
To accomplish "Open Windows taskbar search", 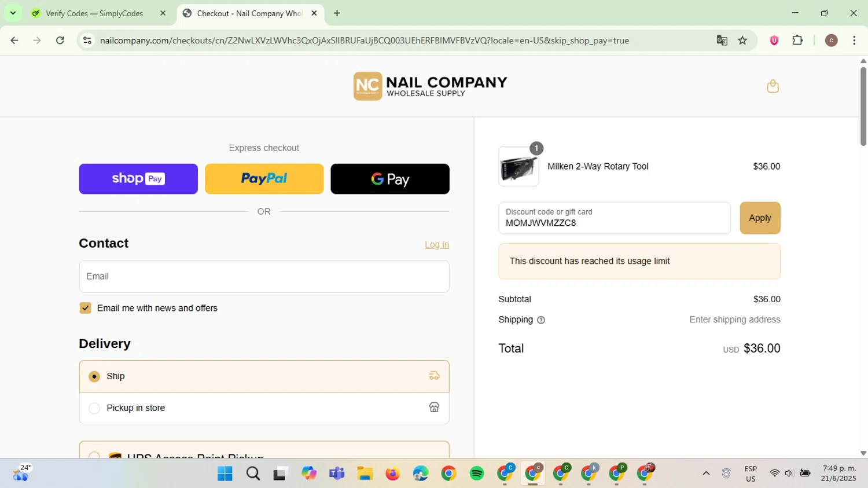I will click(253, 474).
